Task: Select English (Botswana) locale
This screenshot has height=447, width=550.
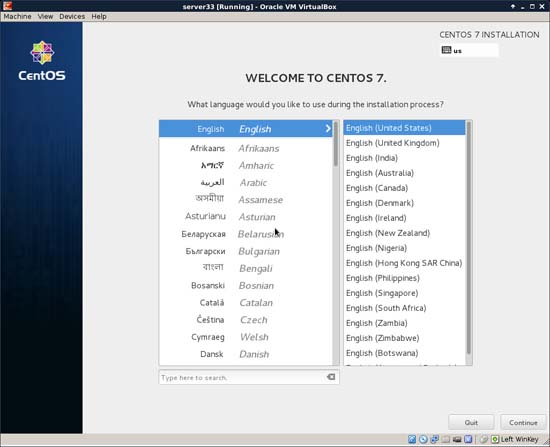Action: click(x=404, y=353)
